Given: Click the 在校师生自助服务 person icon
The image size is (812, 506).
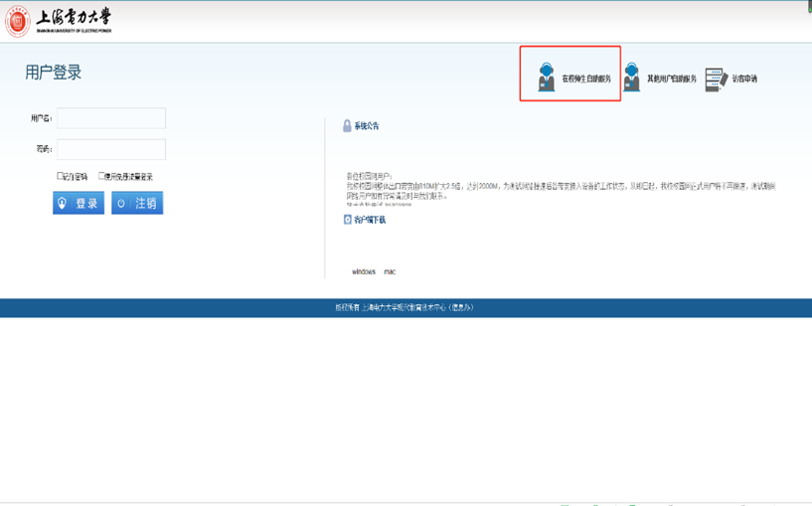Looking at the screenshot, I should pyautogui.click(x=546, y=77).
